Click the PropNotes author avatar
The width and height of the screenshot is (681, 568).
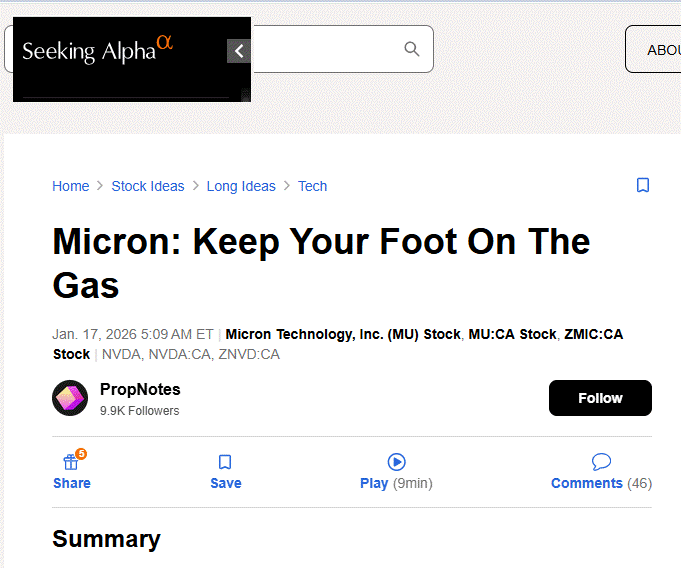point(70,398)
